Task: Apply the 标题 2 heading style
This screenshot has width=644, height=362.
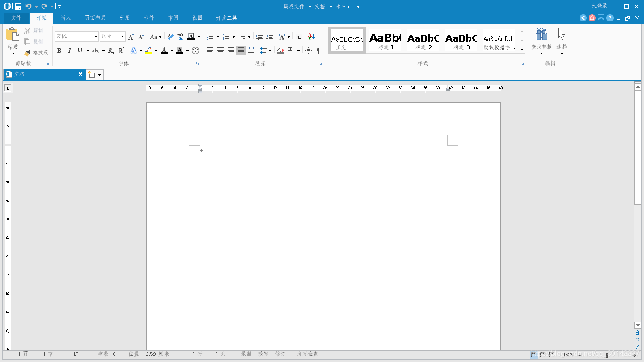Action: (424, 40)
